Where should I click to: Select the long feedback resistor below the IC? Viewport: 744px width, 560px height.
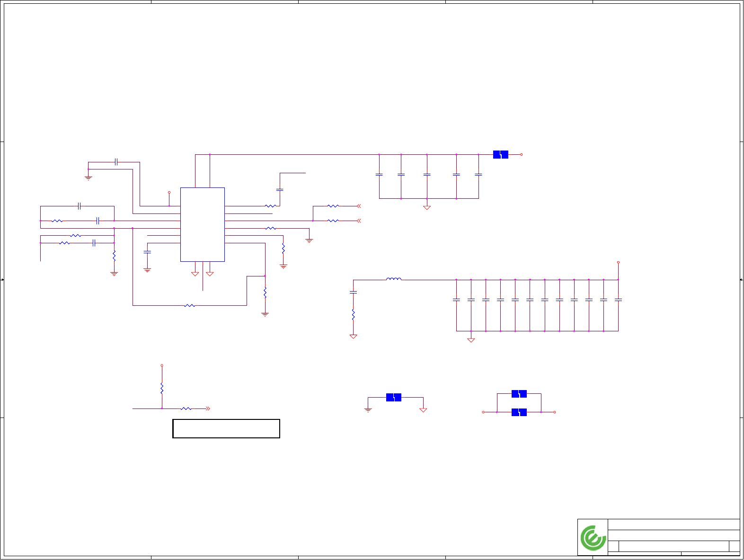coord(189,305)
